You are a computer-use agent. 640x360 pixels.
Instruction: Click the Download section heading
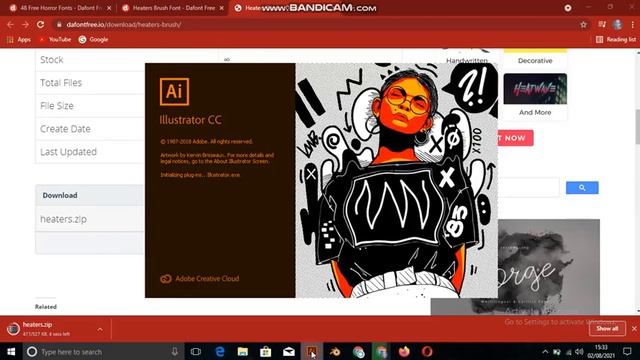click(60, 196)
